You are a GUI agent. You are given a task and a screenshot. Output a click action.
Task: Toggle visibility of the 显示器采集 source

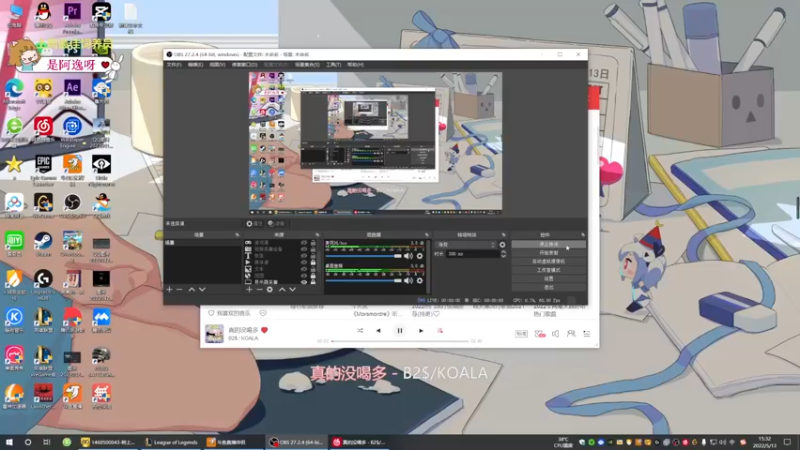pyautogui.click(x=304, y=282)
